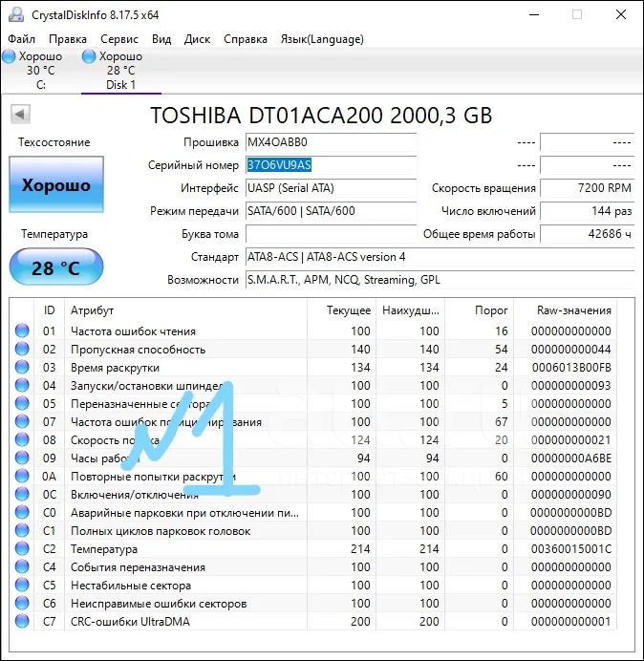This screenshot has width=644, height=661.
Task: Click status icon for attribute 04
Action: 22,385
